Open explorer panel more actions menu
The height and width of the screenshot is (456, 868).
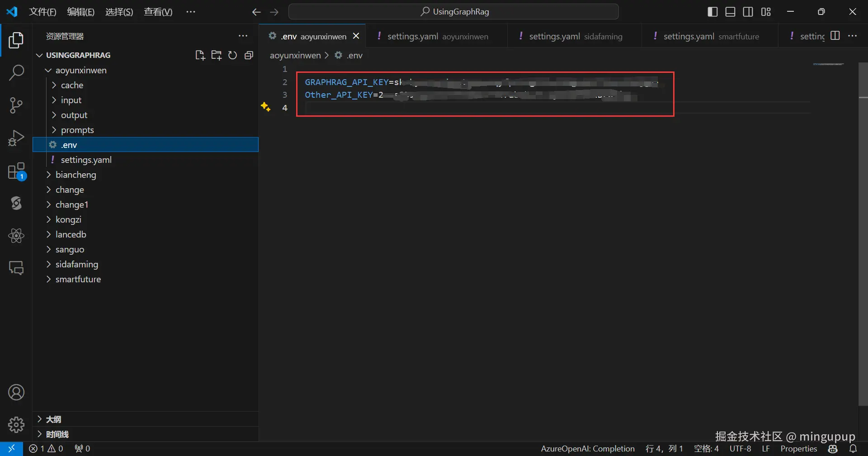(243, 36)
